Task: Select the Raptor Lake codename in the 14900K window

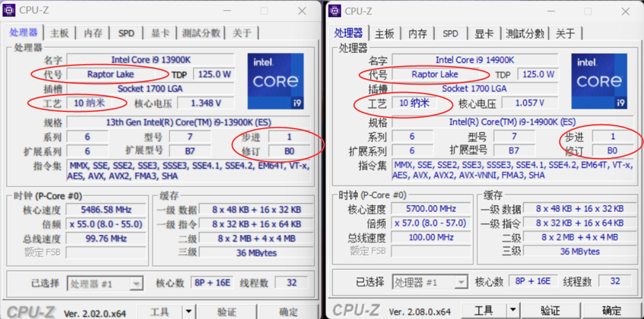Action: (435, 74)
